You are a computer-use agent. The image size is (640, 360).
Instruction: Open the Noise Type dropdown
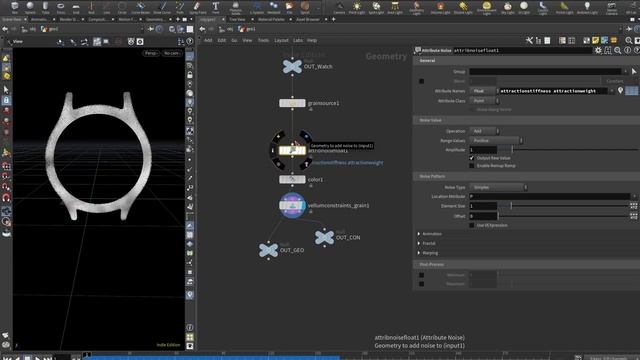498,187
